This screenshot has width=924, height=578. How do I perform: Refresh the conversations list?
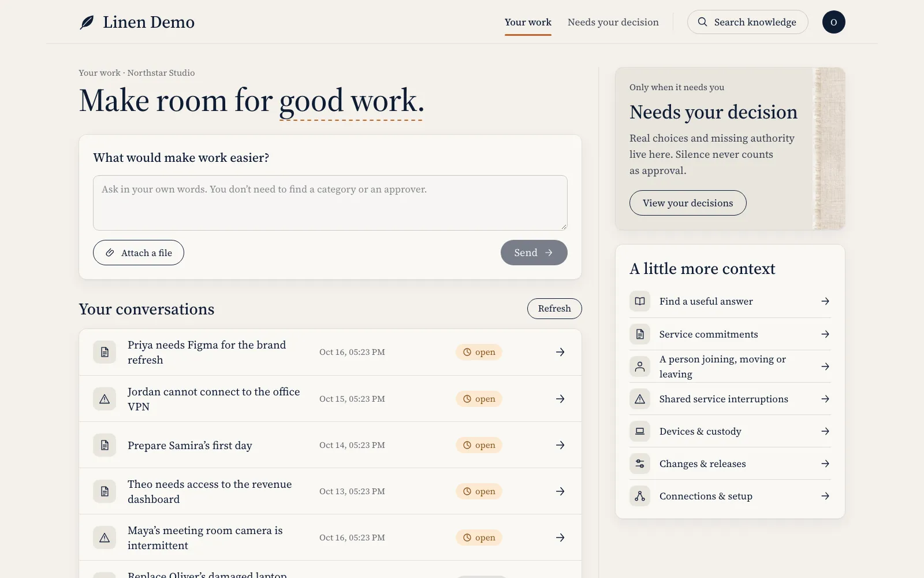554,309
